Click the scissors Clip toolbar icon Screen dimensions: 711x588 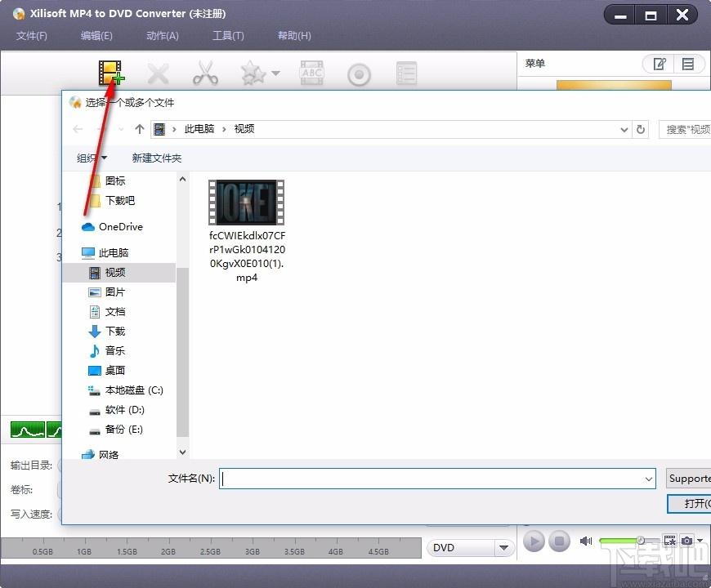pos(205,73)
